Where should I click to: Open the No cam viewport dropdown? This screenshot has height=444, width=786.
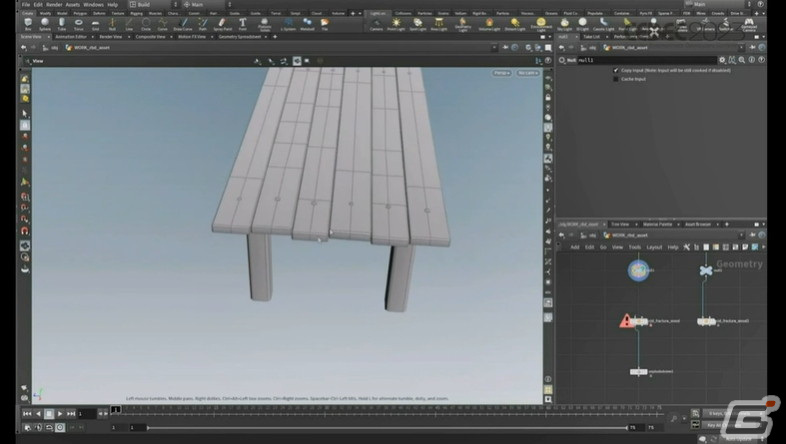(x=528, y=73)
